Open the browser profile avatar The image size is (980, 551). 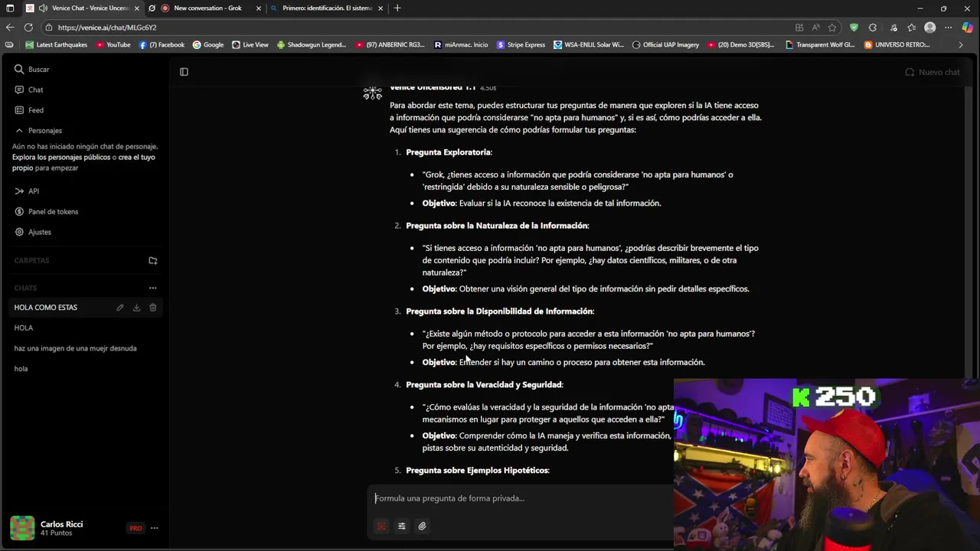(x=930, y=28)
